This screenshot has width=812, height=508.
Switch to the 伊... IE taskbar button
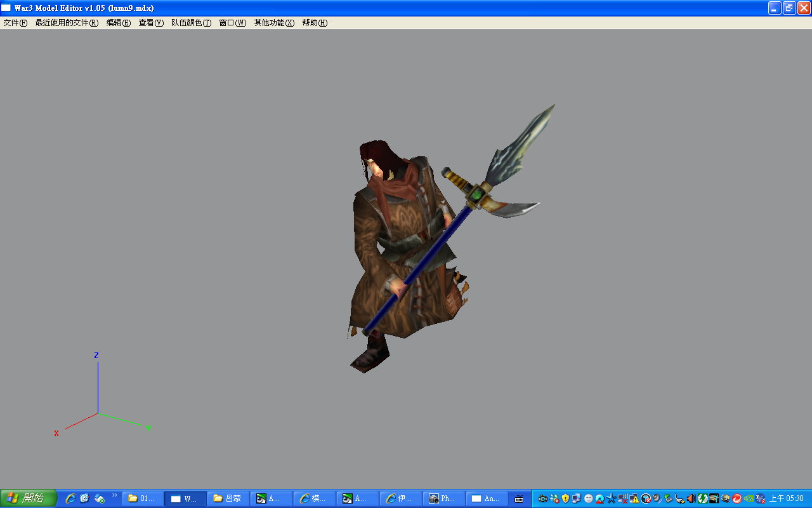point(401,498)
